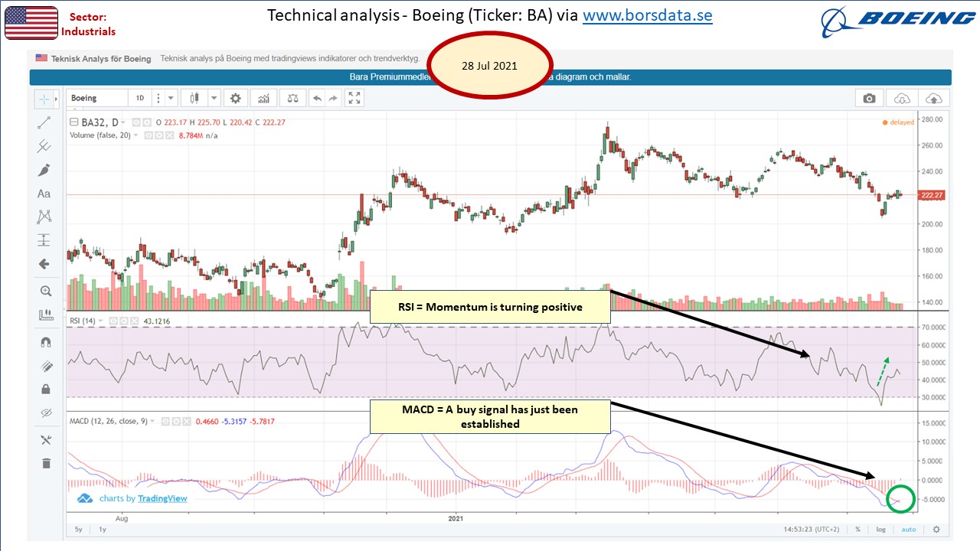Viewport: 980px width, 551px height.
Task: Redo the last chart action
Action: [x=335, y=98]
